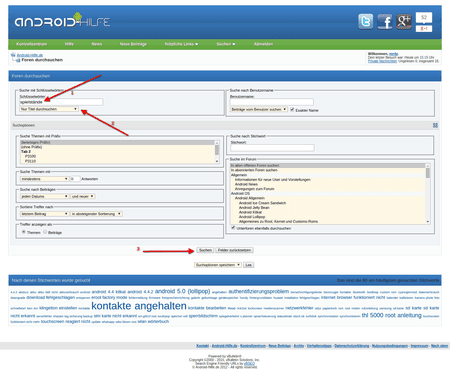Viewport: 450px width, 369px height.
Task: Click the Android-Hilfe logo
Action: pos(62,21)
